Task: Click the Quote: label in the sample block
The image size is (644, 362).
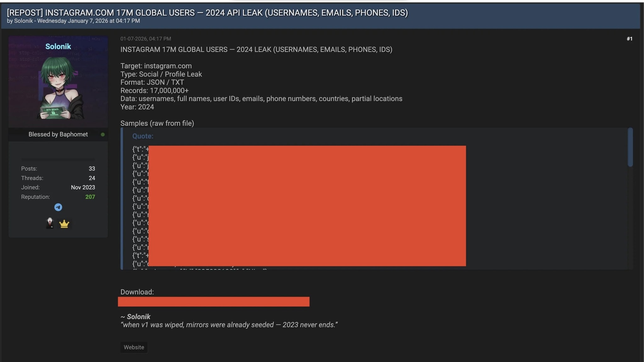Action: 142,136
